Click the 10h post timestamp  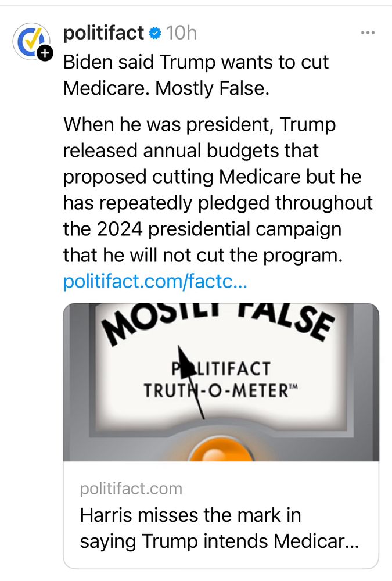(x=181, y=34)
